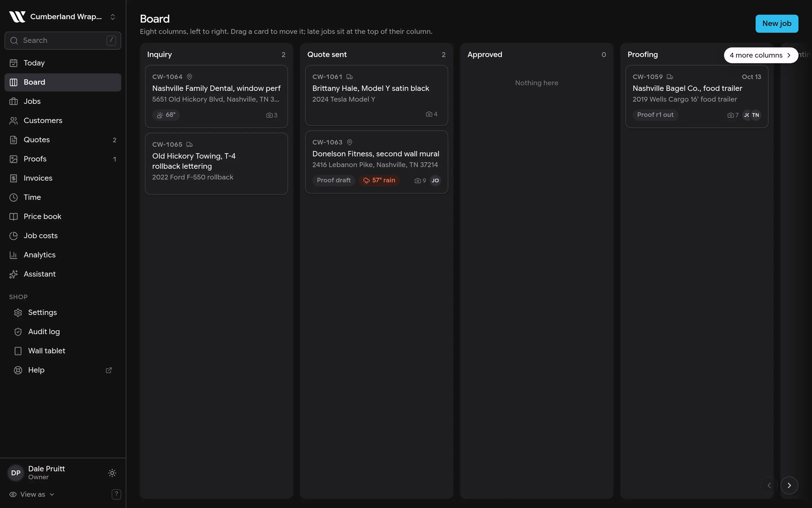Open the Today page icon
This screenshot has height=508, width=812.
[14, 63]
